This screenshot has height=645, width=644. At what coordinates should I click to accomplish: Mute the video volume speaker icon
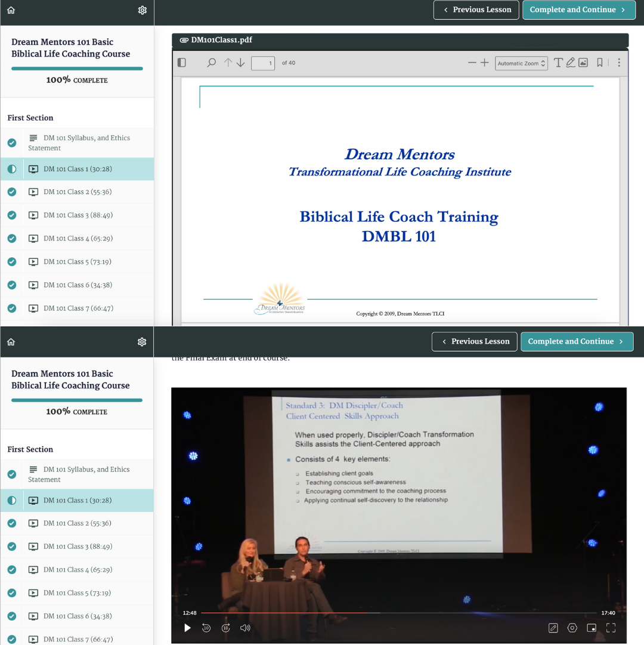245,628
